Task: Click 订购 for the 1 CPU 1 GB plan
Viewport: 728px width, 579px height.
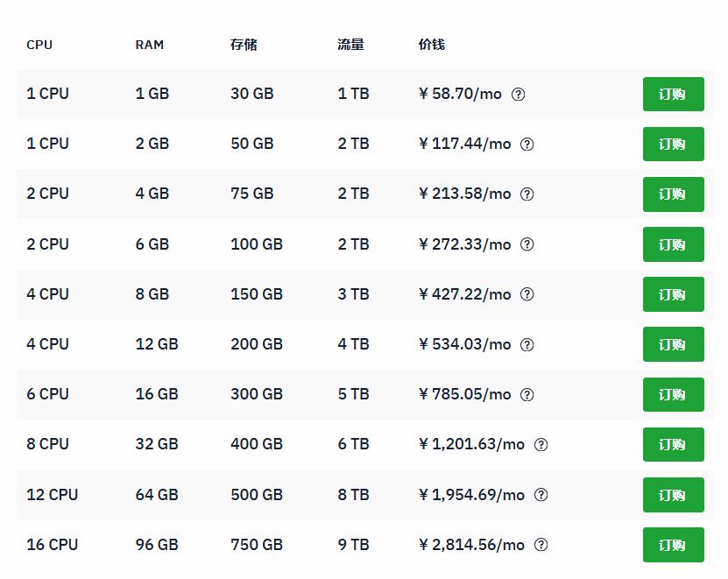Action: (673, 94)
